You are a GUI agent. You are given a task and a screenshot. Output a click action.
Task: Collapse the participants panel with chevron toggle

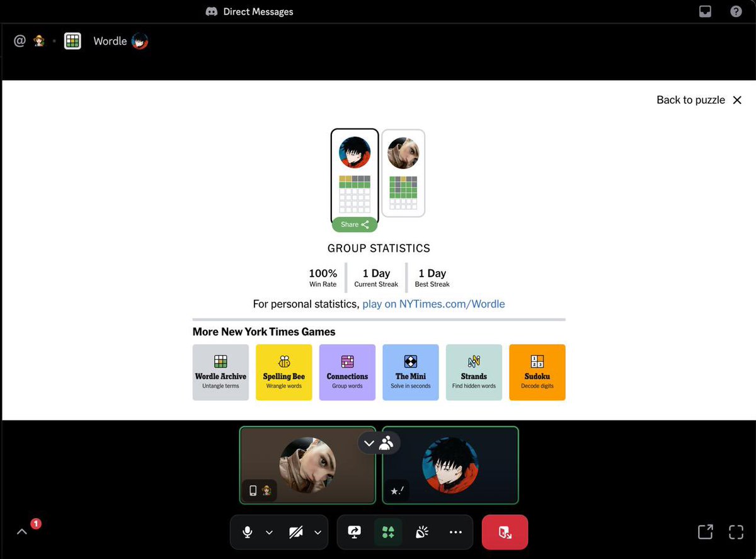pyautogui.click(x=379, y=443)
